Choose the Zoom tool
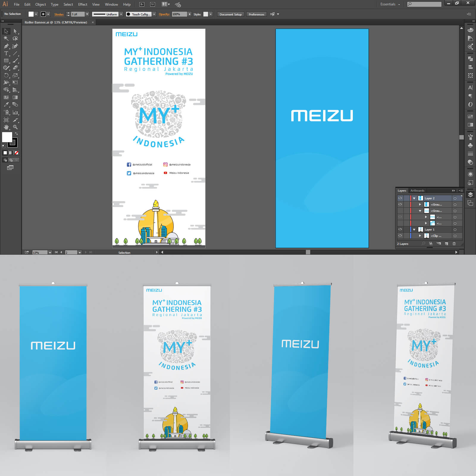Screen dimensions: 476x476 coord(15,127)
